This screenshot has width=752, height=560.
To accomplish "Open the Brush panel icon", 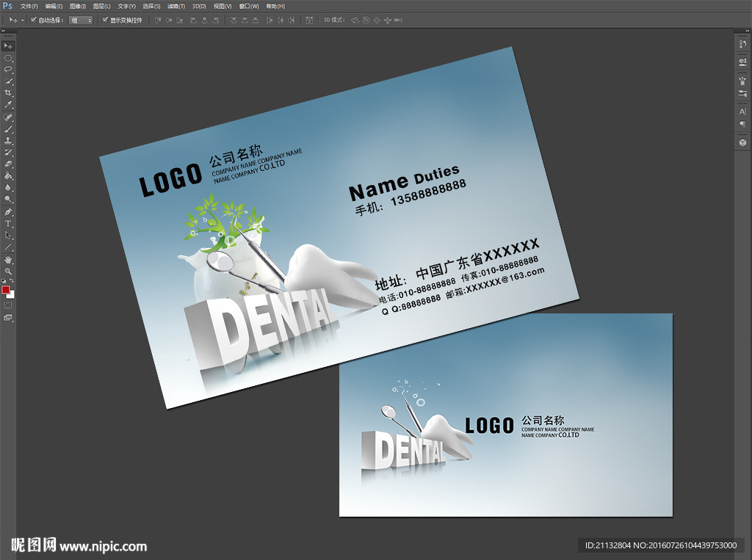I will click(743, 81).
